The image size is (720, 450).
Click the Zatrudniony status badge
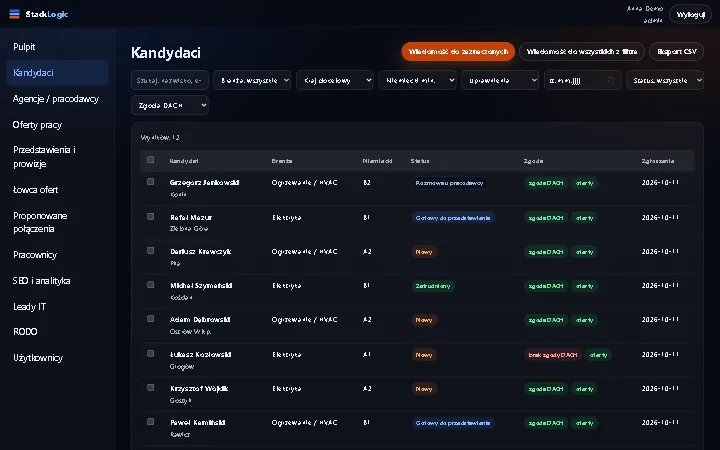pos(433,286)
